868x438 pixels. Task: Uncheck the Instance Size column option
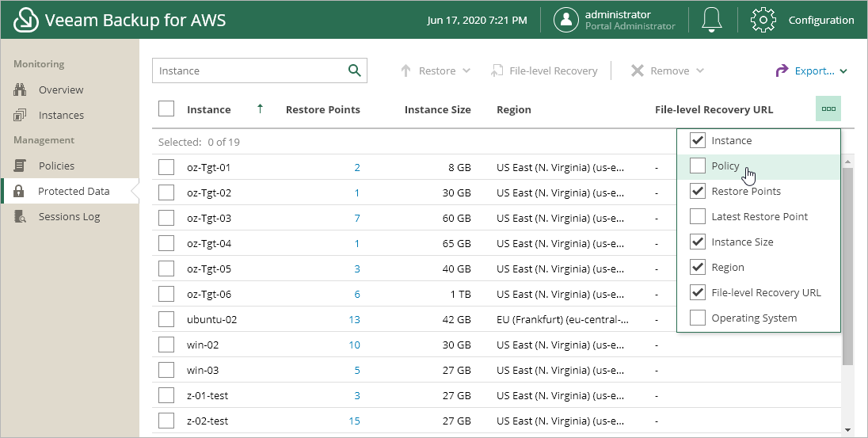point(698,242)
